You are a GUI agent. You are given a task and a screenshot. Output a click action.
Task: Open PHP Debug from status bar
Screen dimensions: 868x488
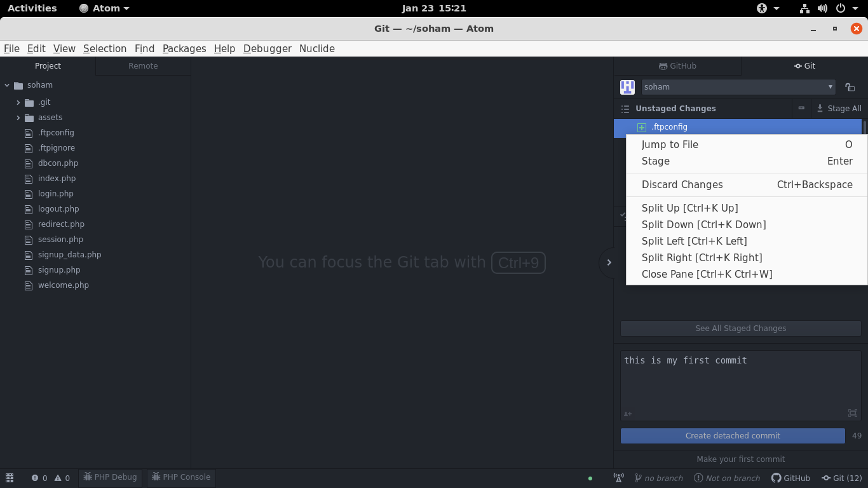click(x=110, y=477)
